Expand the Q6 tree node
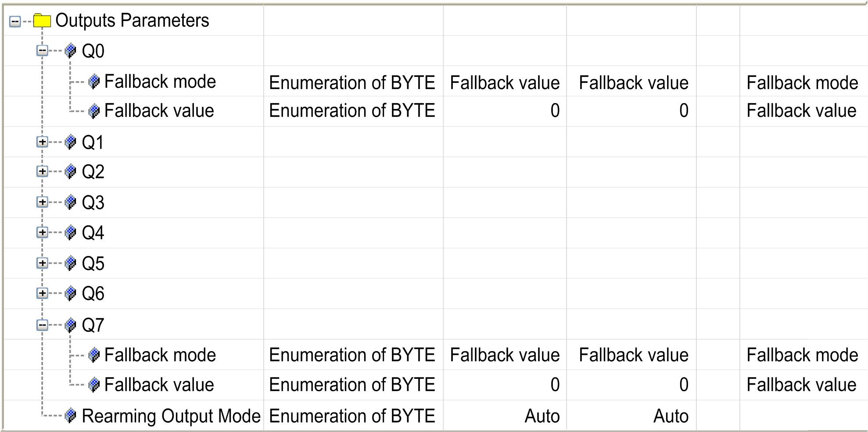This screenshot has height=432, width=868. click(x=42, y=293)
